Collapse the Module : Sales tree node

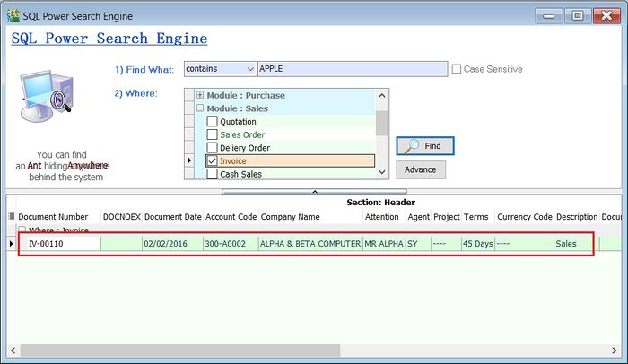coord(200,108)
